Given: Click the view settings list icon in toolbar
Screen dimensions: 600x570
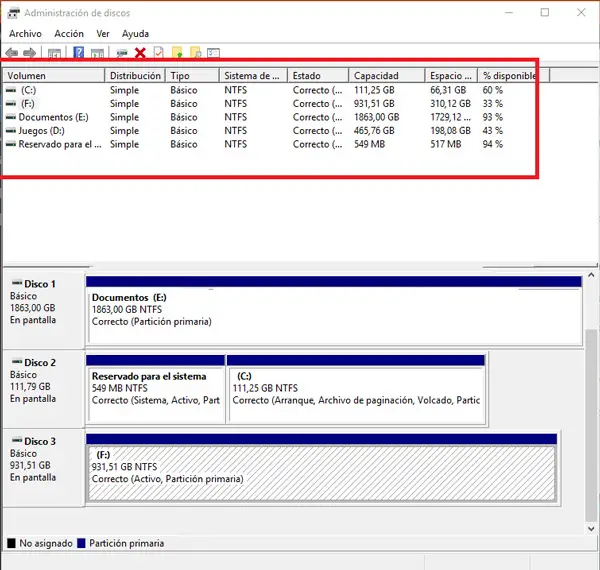Looking at the screenshot, I should click(x=214, y=52).
